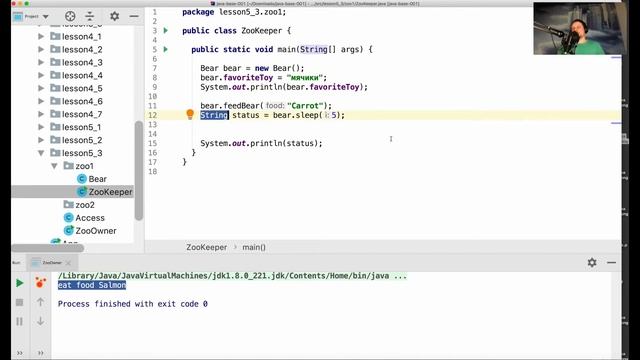Screen dimensions: 640x360
Task: Click System.out.println(status) on line 15
Action: [x=261, y=143]
